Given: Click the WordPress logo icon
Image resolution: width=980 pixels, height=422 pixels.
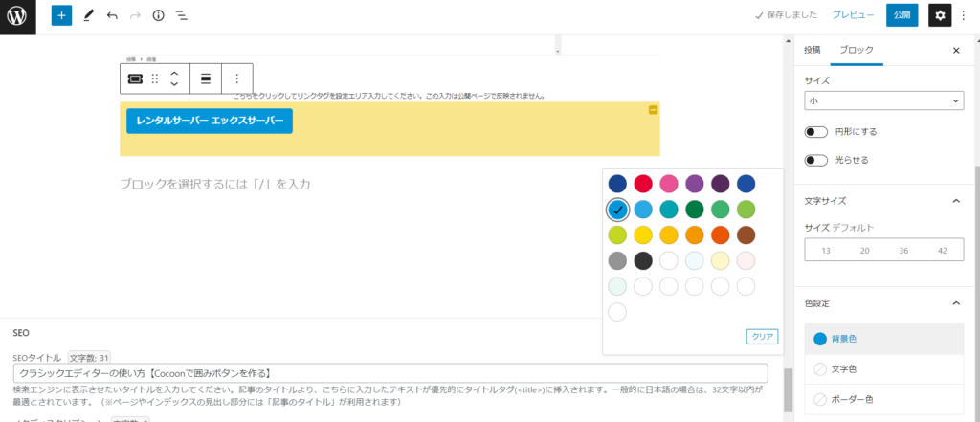Looking at the screenshot, I should tap(17, 16).
